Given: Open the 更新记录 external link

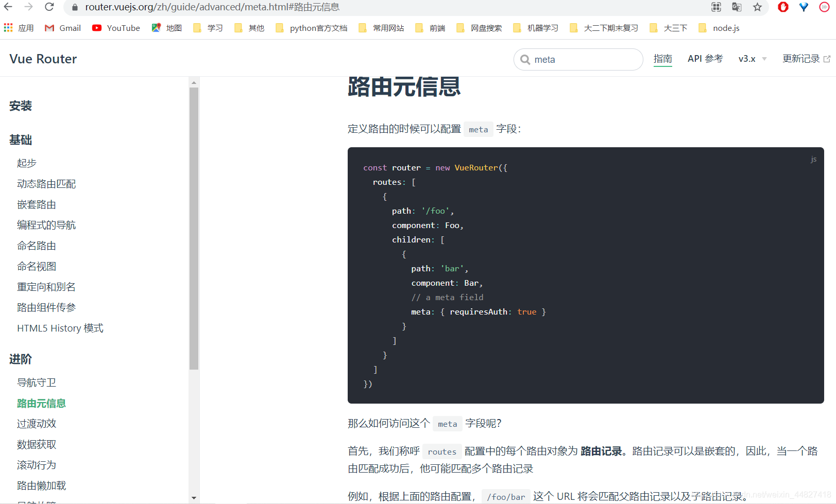Looking at the screenshot, I should coord(806,59).
